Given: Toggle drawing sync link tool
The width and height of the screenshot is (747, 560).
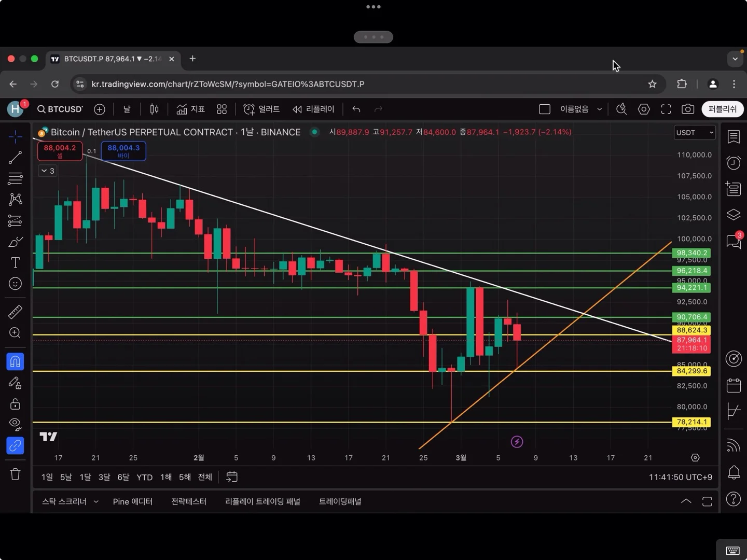Looking at the screenshot, I should [15, 445].
